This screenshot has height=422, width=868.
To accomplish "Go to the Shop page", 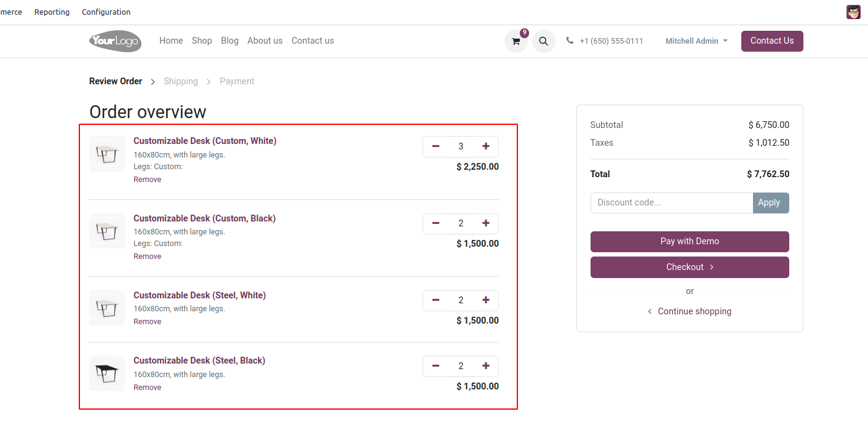I will click(202, 41).
